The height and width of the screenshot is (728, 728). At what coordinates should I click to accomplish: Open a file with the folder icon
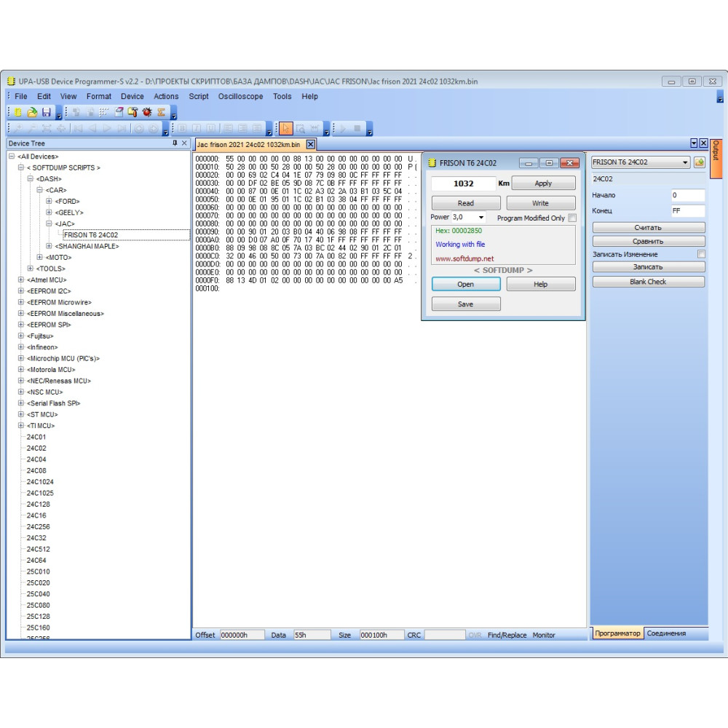tap(32, 112)
